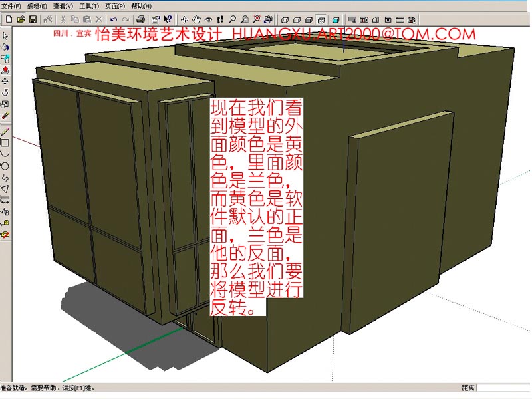Select the Look Around eye tool
This screenshot has width=532, height=399.
coord(208,19)
